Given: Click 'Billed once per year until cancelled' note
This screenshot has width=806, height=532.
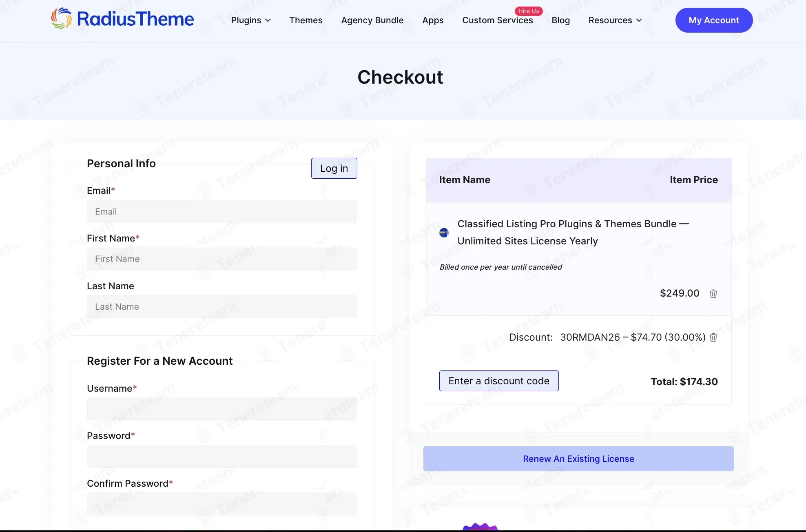Looking at the screenshot, I should pyautogui.click(x=500, y=267).
